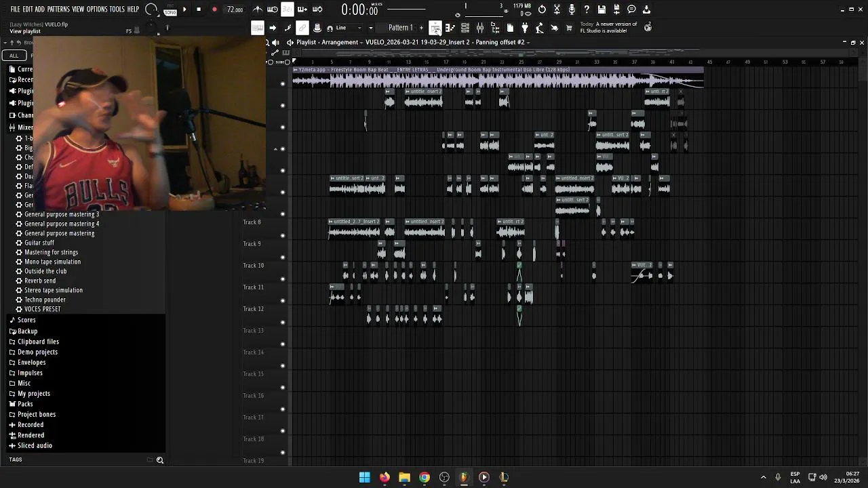Open the shopping cart shop icon
The height and width of the screenshot is (488, 868).
[569, 28]
